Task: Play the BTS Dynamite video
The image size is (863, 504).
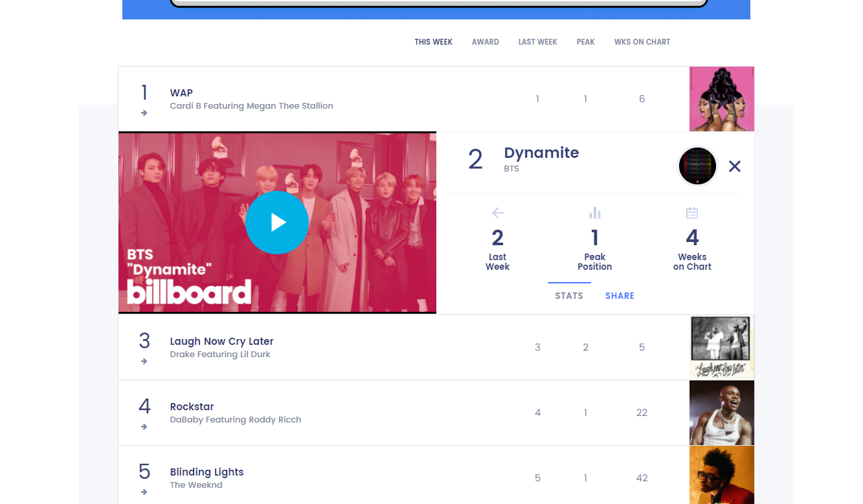Action: pyautogui.click(x=277, y=223)
